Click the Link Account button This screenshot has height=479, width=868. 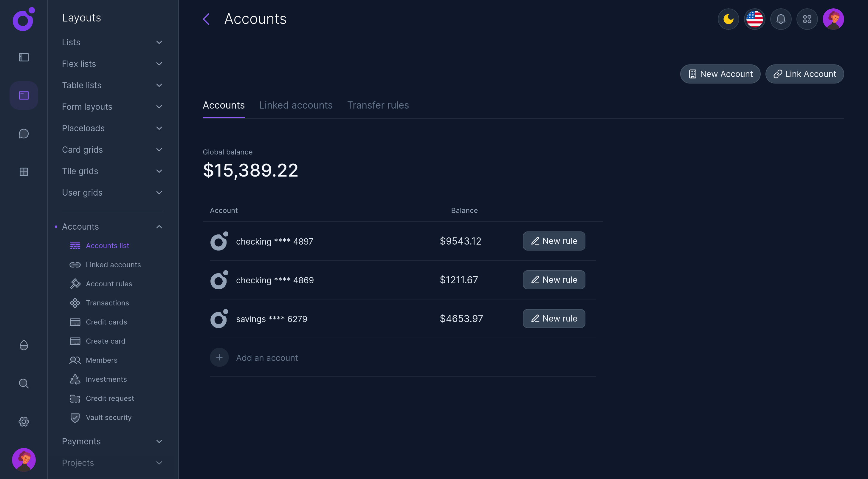(805, 74)
